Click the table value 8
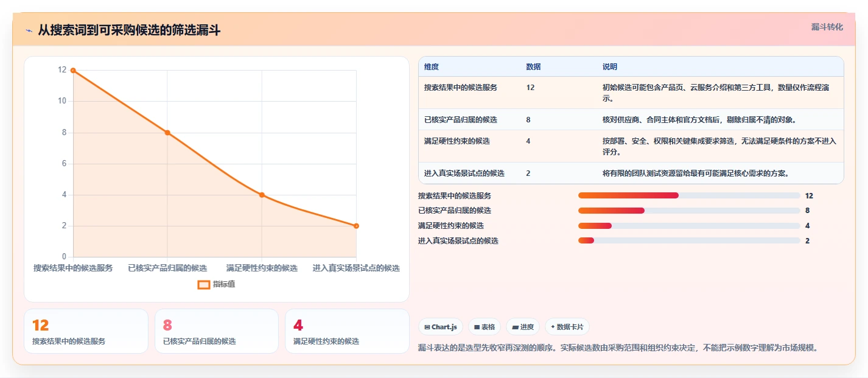868x378 pixels. coord(528,119)
